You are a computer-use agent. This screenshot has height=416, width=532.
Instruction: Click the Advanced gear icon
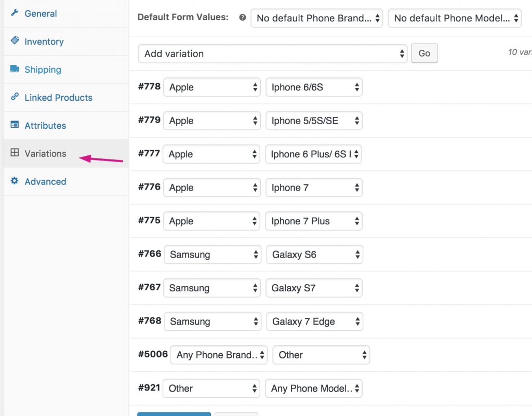(15, 181)
